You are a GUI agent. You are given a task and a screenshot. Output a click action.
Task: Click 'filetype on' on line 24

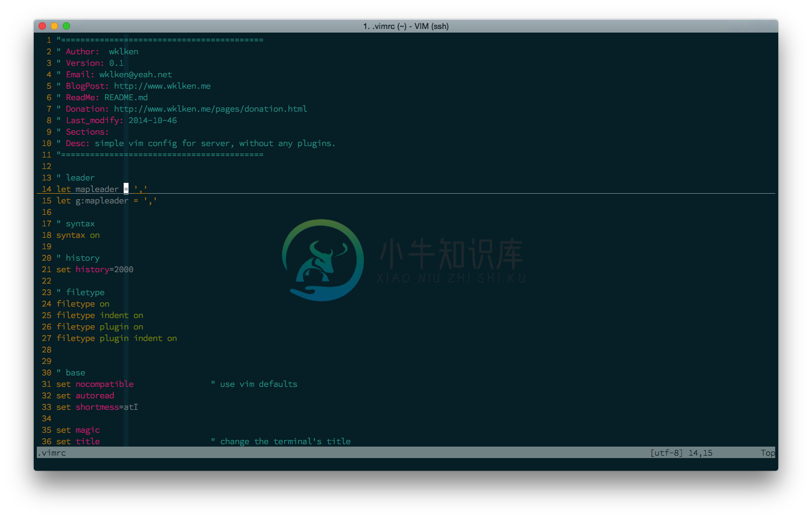point(83,304)
